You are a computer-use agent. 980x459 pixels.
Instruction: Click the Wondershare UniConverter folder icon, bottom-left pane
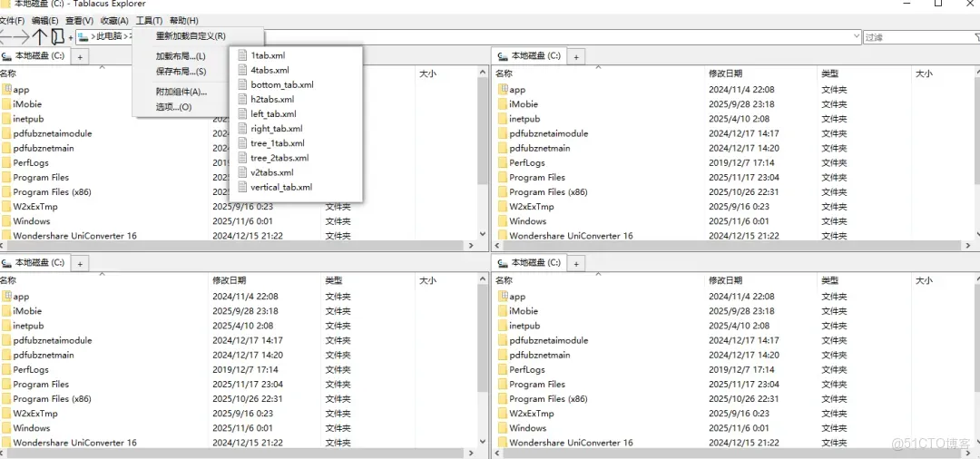tap(6, 443)
